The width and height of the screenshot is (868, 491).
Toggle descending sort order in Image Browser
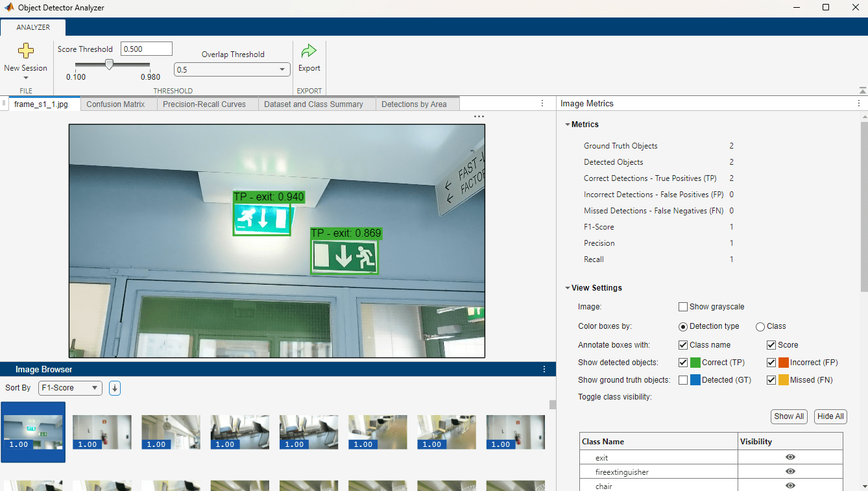pos(114,388)
